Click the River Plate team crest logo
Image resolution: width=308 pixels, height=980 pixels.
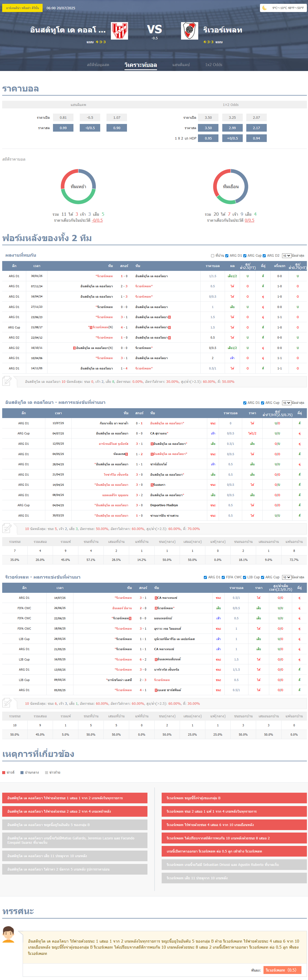(x=189, y=31)
